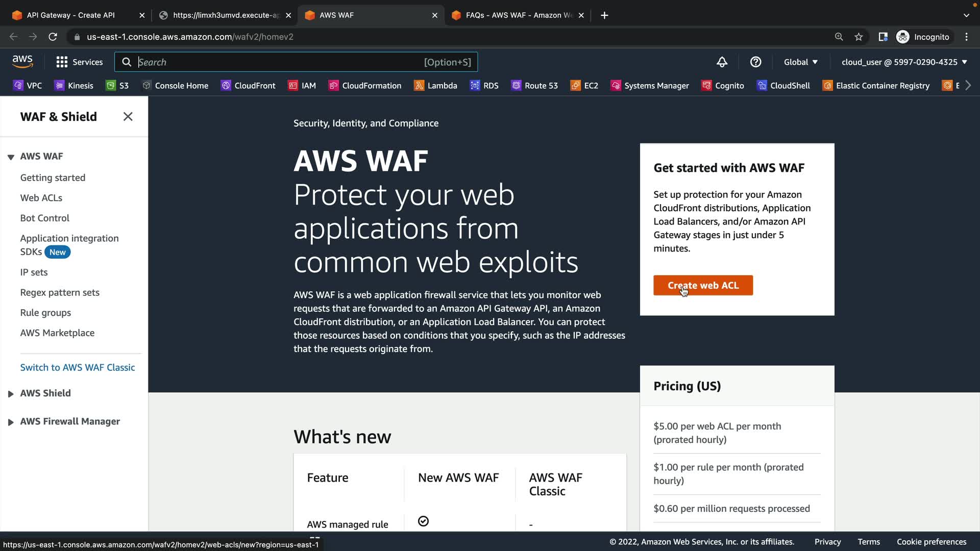Image resolution: width=980 pixels, height=551 pixels.
Task: Collapse the AWS WAF navigation section
Action: point(11,157)
